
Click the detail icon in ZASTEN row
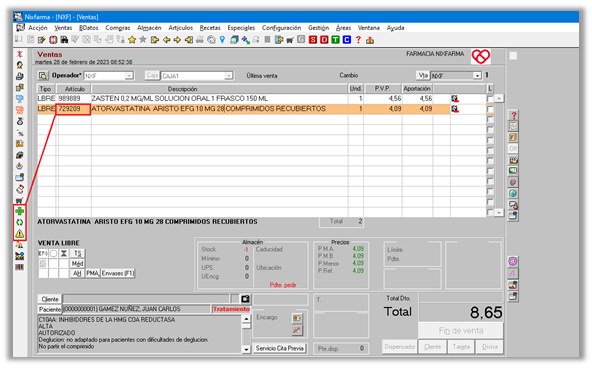(x=455, y=99)
